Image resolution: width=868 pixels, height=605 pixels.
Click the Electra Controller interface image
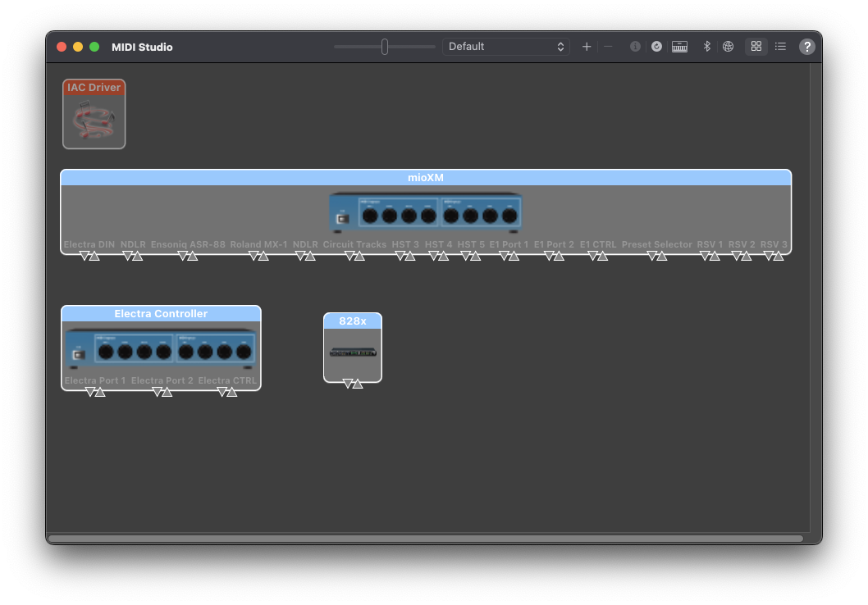(x=161, y=349)
